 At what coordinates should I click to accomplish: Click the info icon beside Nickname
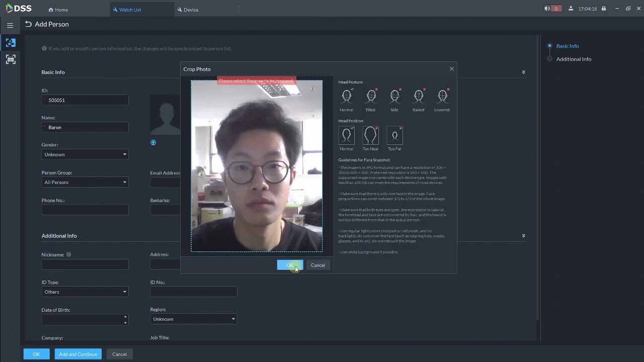pos(69,254)
